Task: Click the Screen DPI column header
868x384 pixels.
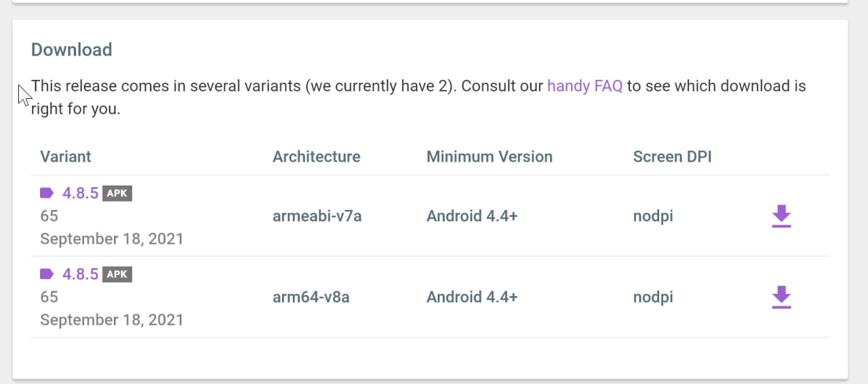Action: [x=673, y=156]
